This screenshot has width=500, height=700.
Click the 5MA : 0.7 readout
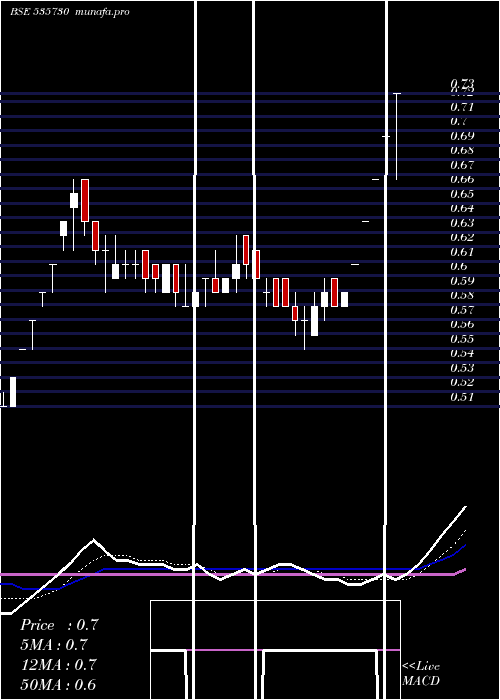pos(54,645)
